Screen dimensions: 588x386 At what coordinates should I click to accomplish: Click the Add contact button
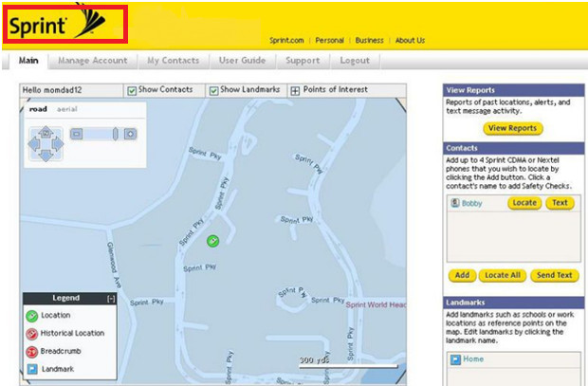click(x=462, y=275)
